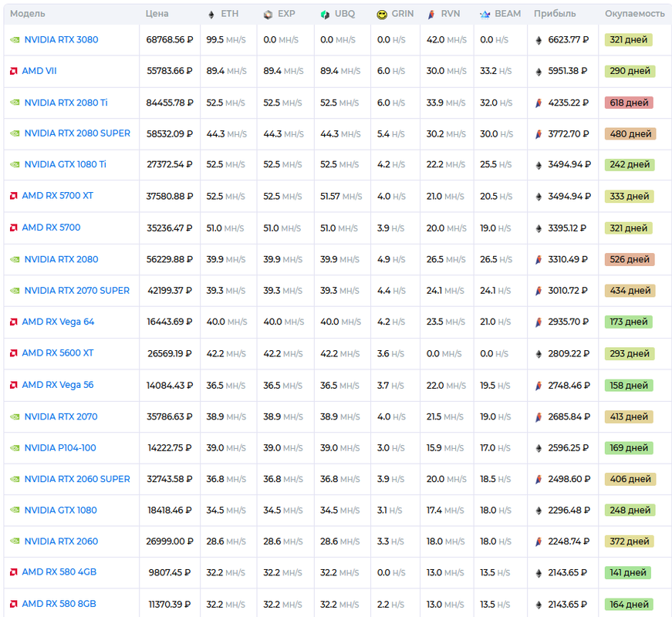This screenshot has height=617, width=672.
Task: Click the orange 480 дней payback badge
Action: coord(630,134)
